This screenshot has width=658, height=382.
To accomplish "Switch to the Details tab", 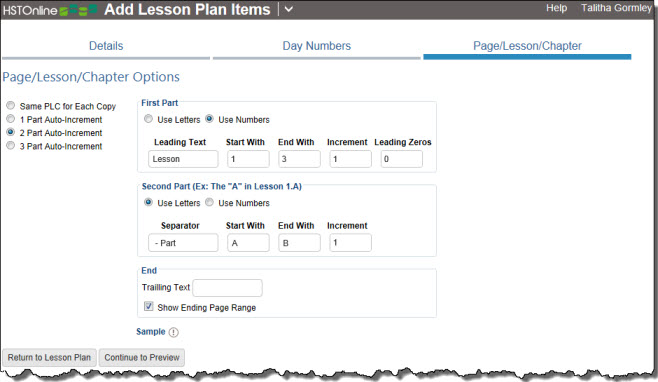I will click(106, 46).
